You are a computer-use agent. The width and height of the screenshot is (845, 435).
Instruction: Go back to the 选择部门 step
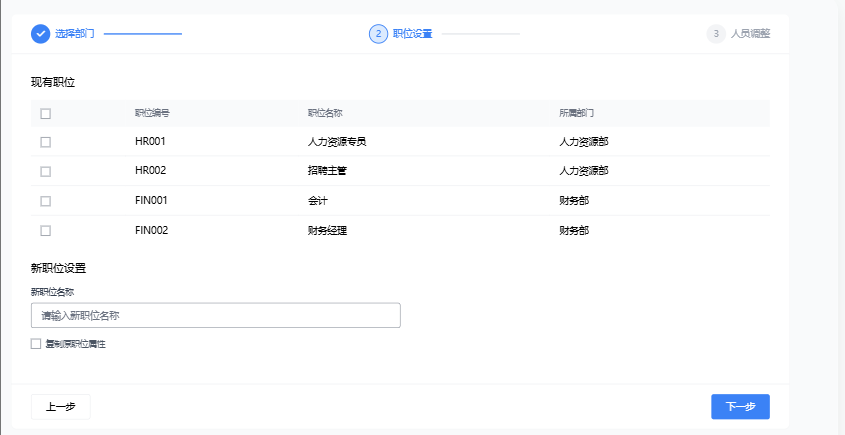point(75,33)
